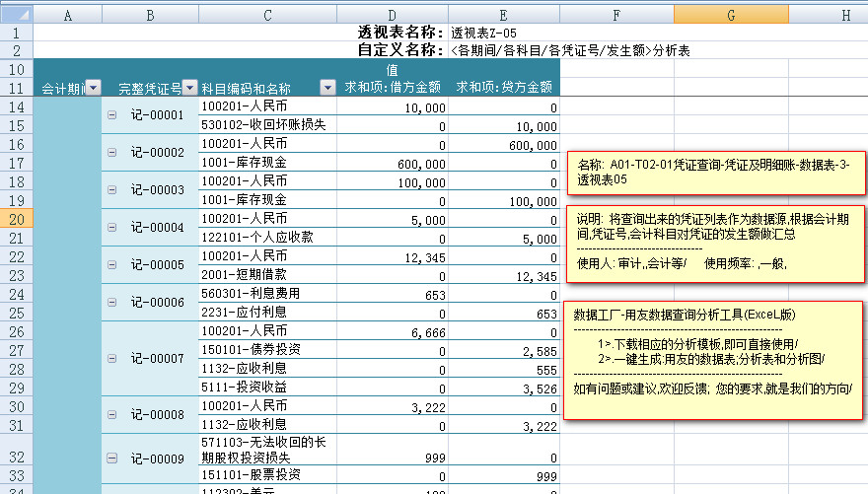Image resolution: width=868 pixels, height=494 pixels.
Task: Open the 会计期间 filter dropdown
Action: (x=93, y=89)
